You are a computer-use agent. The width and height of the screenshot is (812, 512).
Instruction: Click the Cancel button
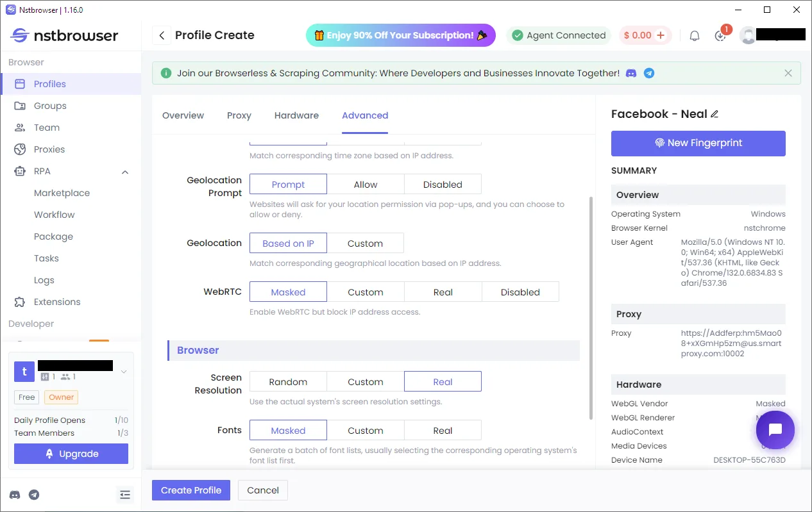[263, 490]
